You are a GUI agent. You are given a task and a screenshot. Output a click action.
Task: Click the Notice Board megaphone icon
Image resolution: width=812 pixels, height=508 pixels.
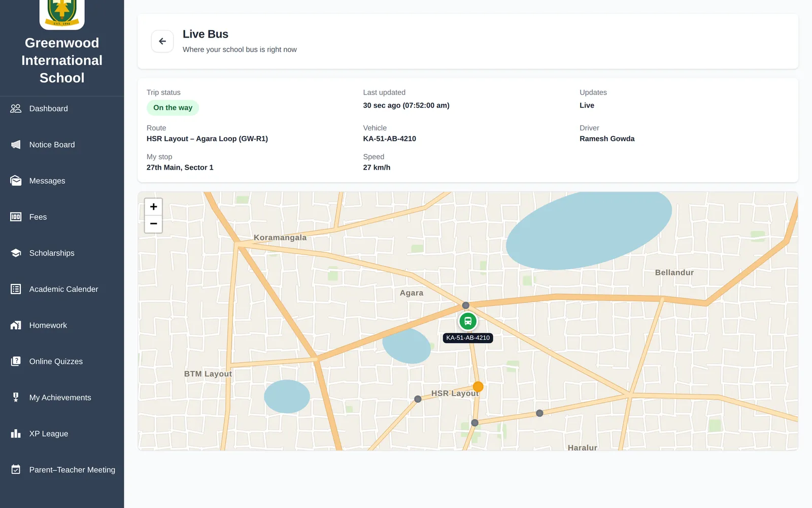tap(16, 145)
